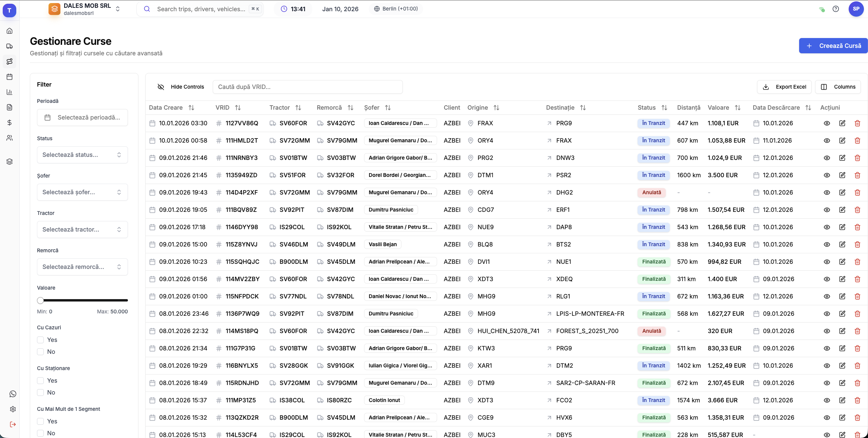This screenshot has width=868, height=438.
Task: Check No under Cu Staționare
Action: click(x=40, y=393)
